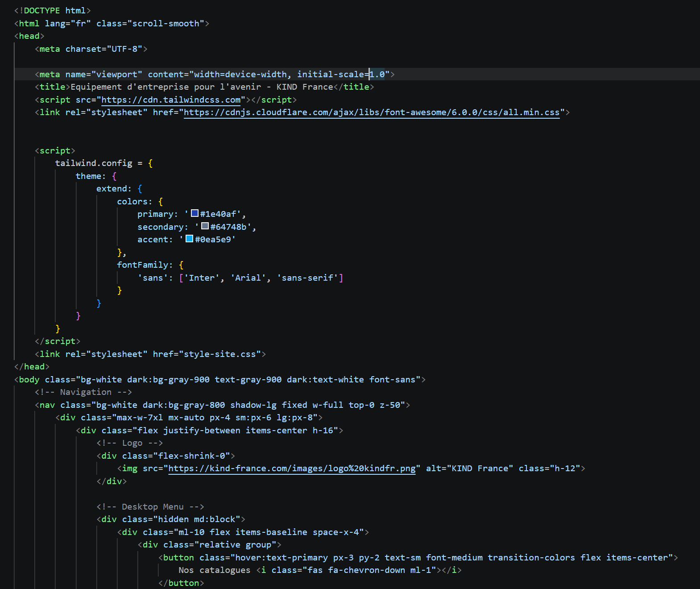Click the 'theme' key in tailwind config
Screen dimensions: 700x589
[88, 176]
